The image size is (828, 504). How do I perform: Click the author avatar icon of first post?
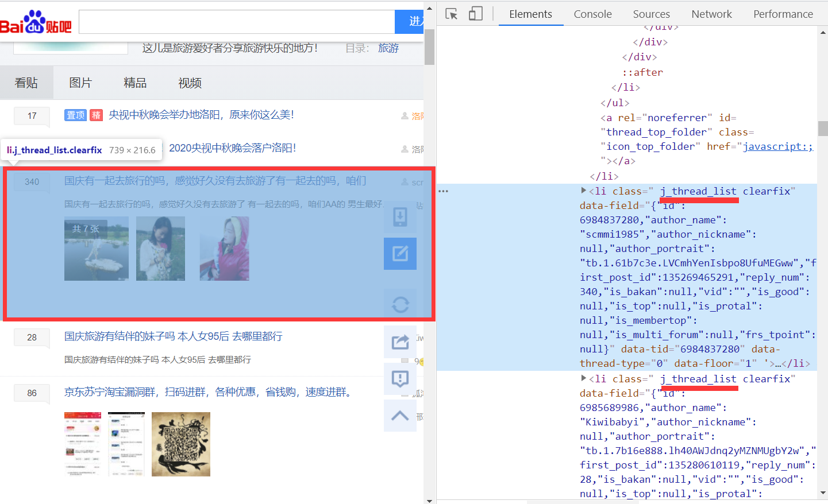pos(405,116)
